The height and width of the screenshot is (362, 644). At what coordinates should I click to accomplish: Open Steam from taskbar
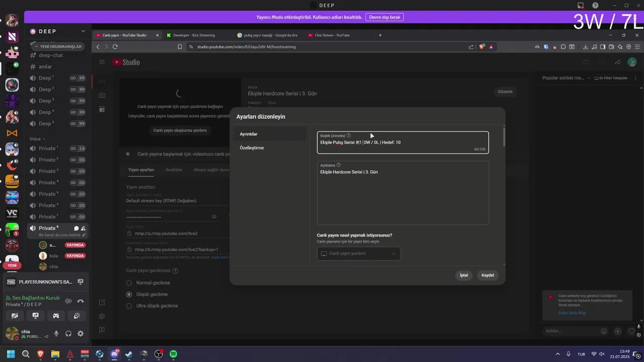(129, 354)
